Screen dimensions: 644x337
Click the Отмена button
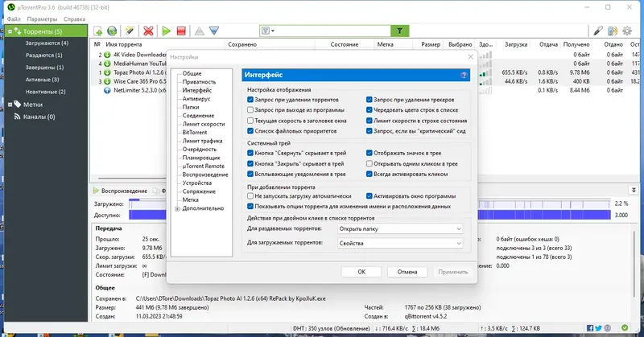pyautogui.click(x=407, y=272)
